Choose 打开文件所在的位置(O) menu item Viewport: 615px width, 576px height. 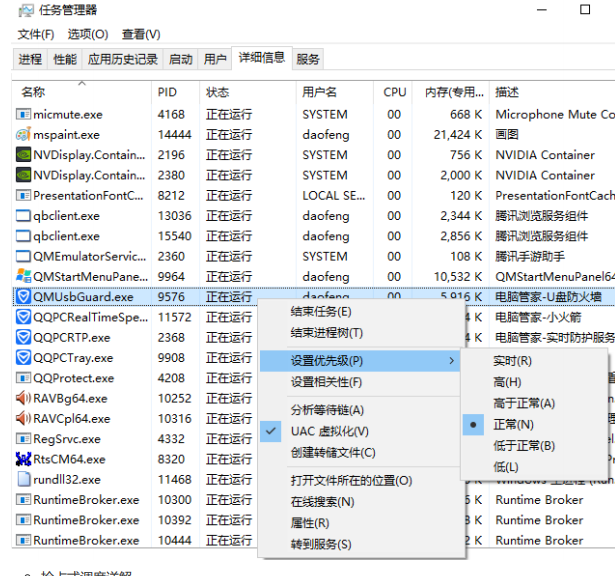click(360, 481)
